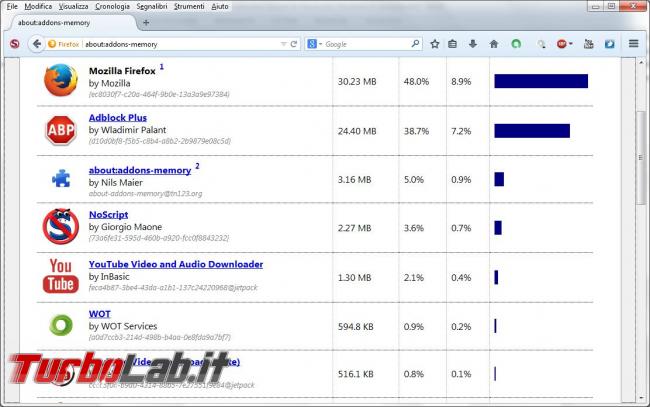Click the grey magnifier toolbar icon
Screen dimensions: 650x407
541,44
